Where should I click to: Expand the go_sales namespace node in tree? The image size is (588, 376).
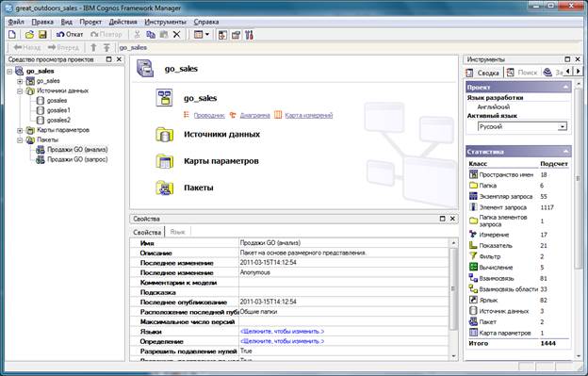coord(20,81)
